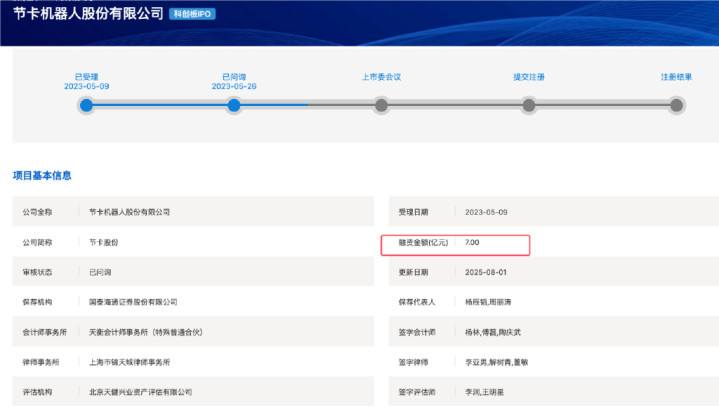The width and height of the screenshot is (719, 412).
Task: Click the 会计师事务所 value 天衡会计师事务所
Action: pos(146,332)
